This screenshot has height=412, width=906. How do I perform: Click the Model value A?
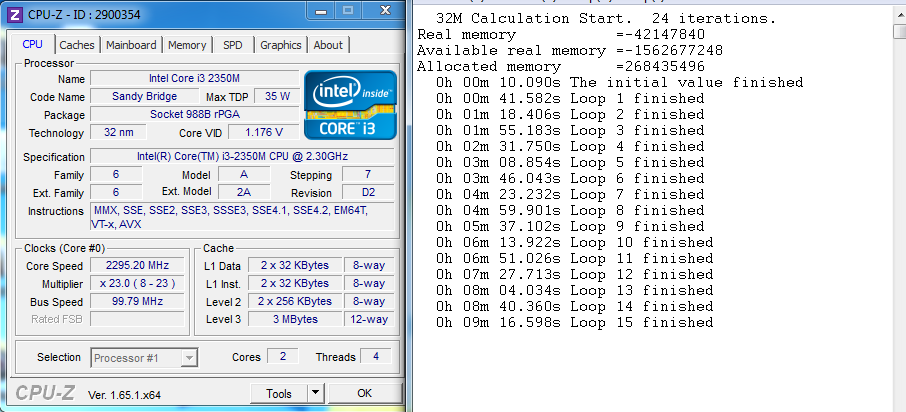[243, 175]
